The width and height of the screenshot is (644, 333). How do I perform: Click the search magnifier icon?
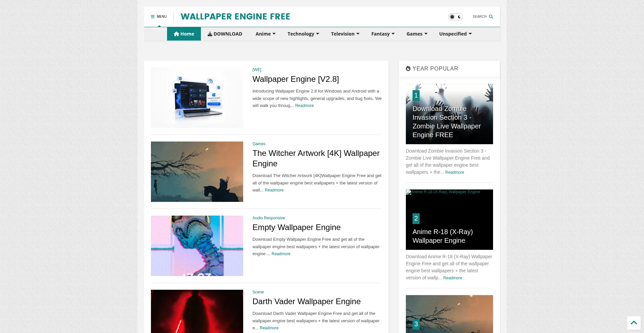coord(491,16)
